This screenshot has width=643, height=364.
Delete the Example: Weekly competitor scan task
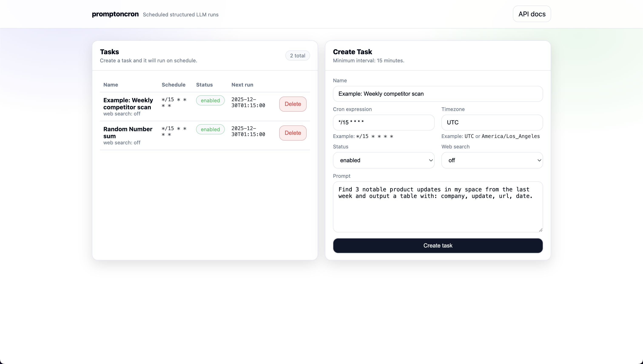coord(293,104)
